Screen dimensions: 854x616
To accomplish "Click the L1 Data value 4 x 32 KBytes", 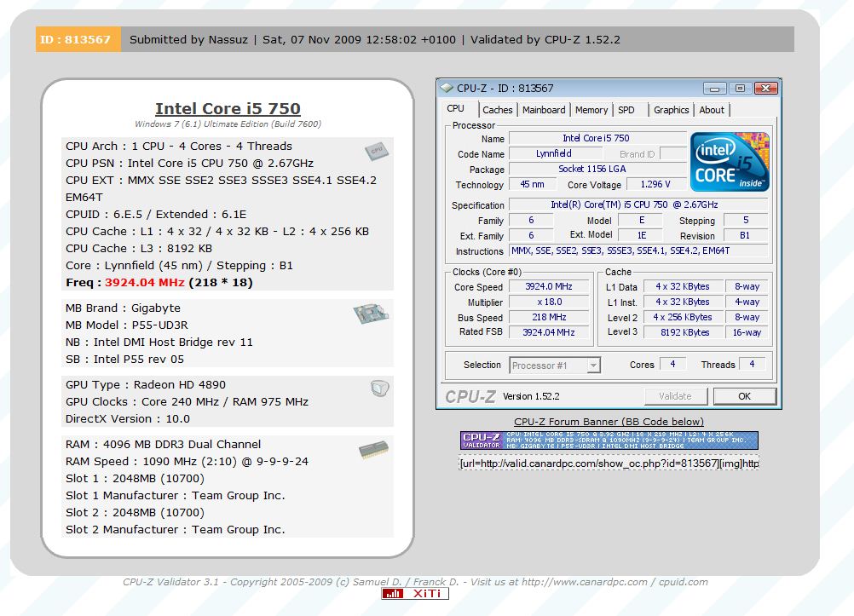I will pyautogui.click(x=683, y=286).
